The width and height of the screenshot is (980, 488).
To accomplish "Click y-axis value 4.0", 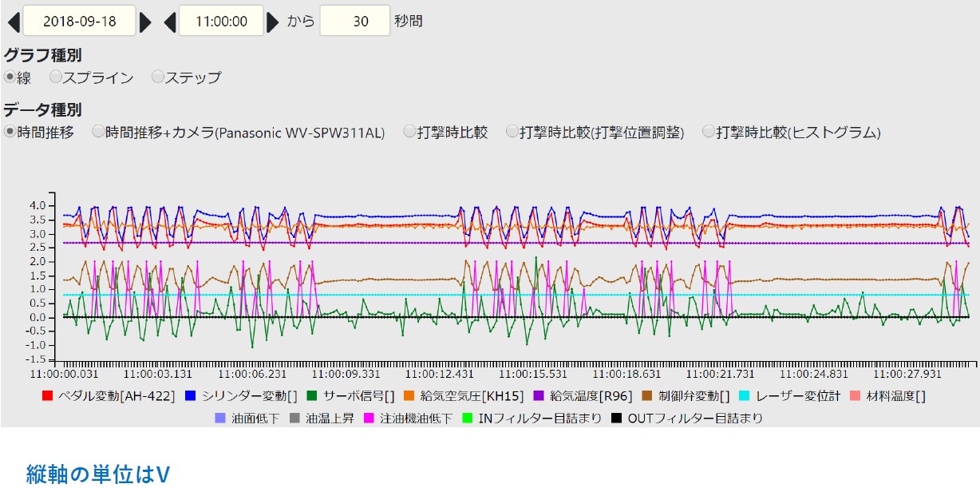I will coord(37,206).
